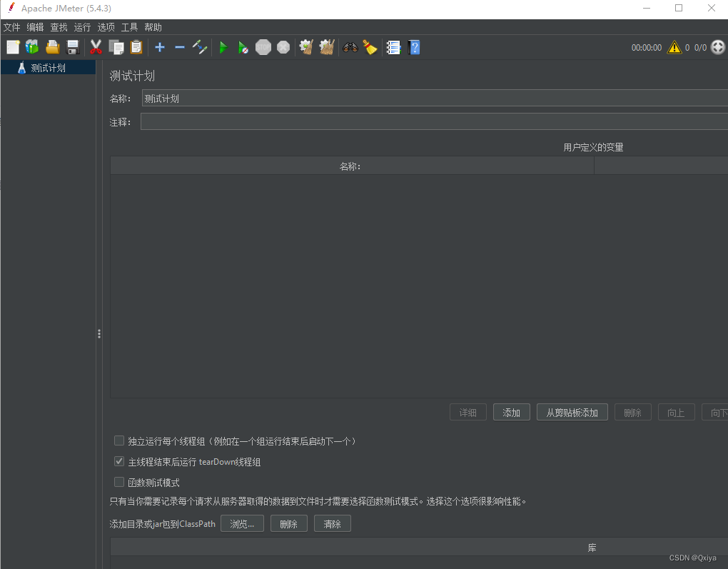The image size is (728, 569).
Task: Open the 运行 menu
Action: [x=81, y=27]
